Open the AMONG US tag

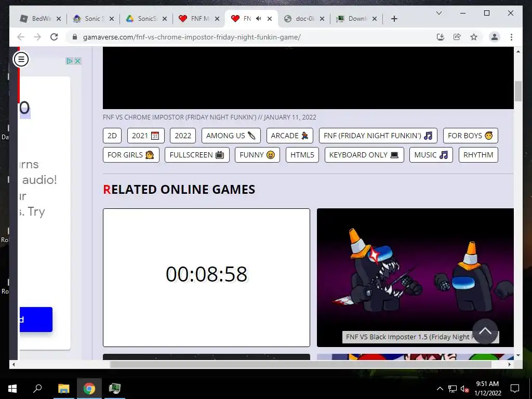pos(231,136)
